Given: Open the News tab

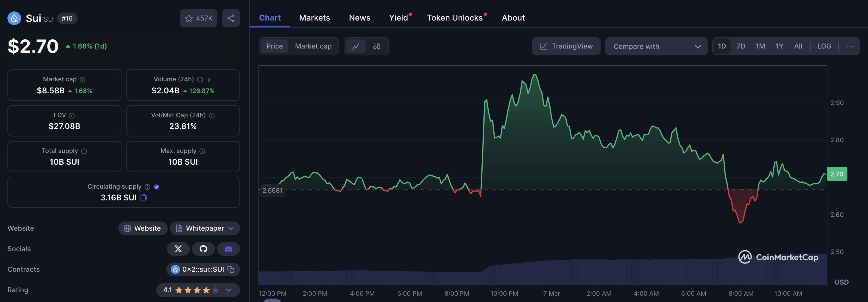Looking at the screenshot, I should click(x=359, y=18).
